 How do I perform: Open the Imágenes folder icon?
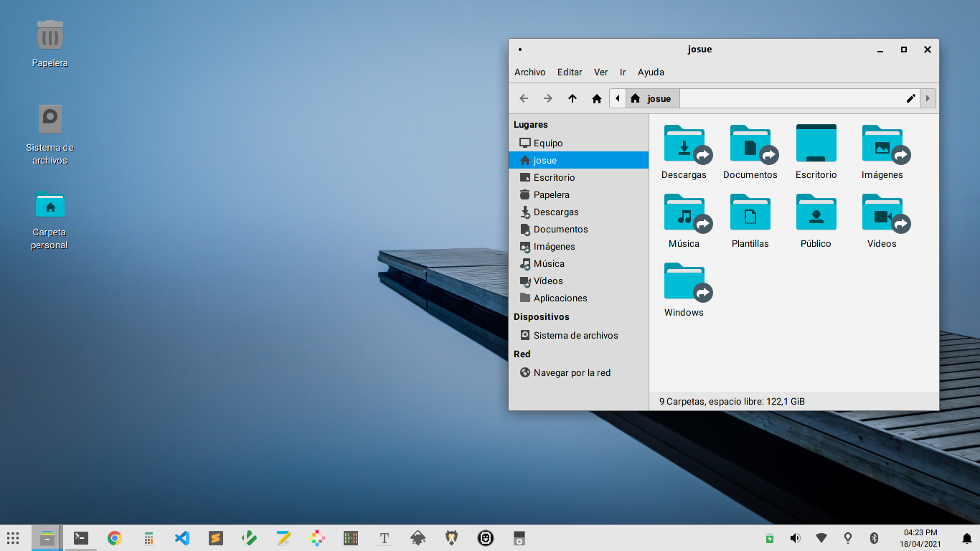tap(882, 143)
